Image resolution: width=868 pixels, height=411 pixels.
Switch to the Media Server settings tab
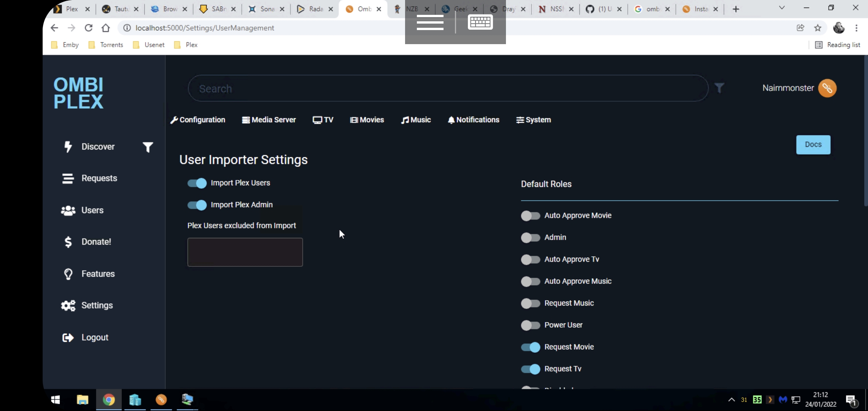269,120
